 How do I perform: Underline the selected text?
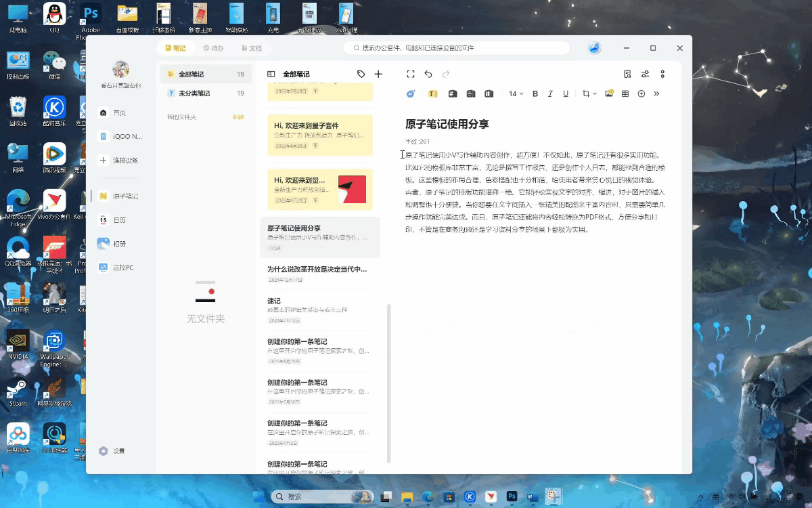pyautogui.click(x=566, y=93)
